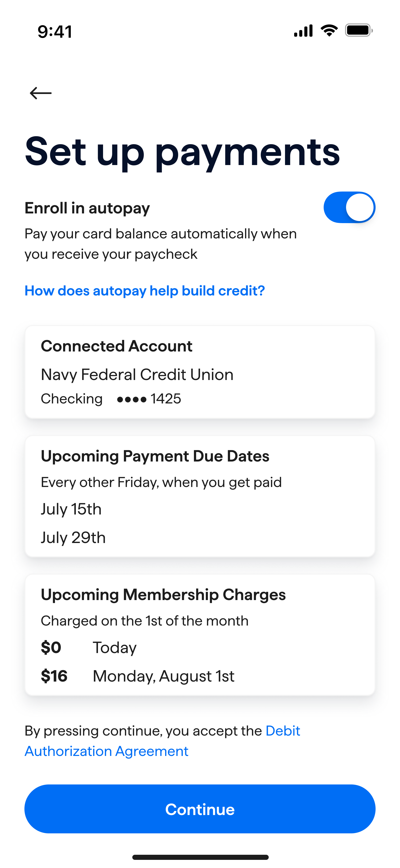Open 'How does autopay help build credit?' link
400x868 pixels.
pos(145,290)
